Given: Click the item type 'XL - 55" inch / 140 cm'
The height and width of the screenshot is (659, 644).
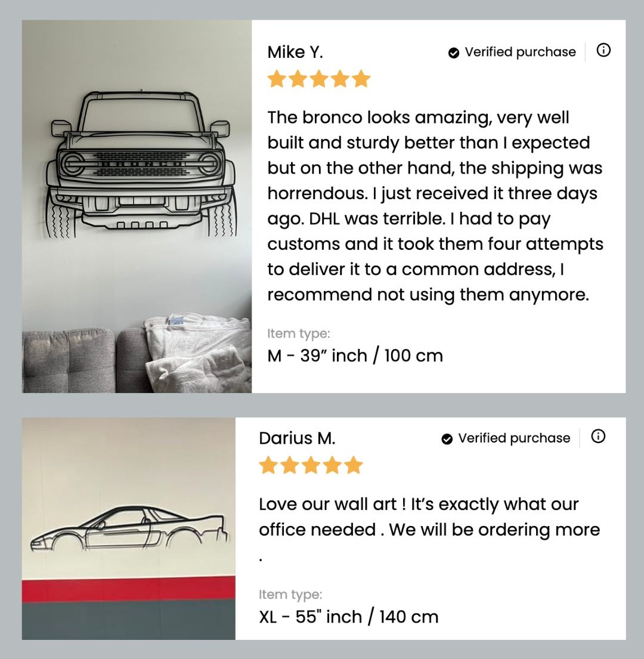Looking at the screenshot, I should 349,617.
